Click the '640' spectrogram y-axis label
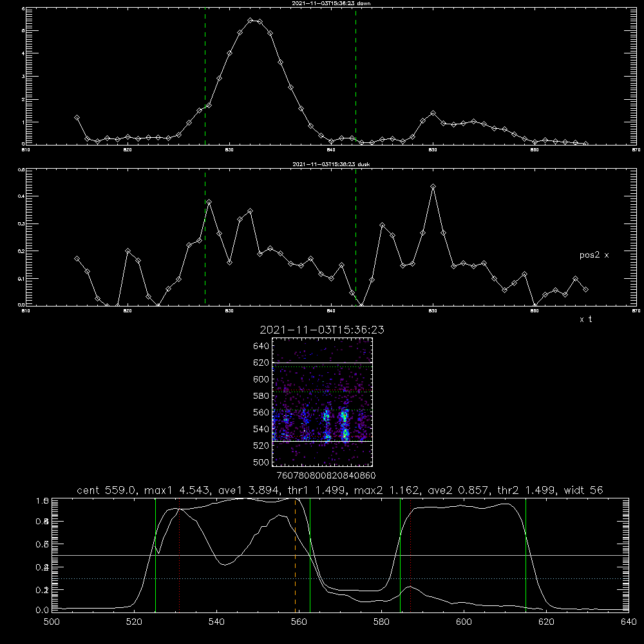 click(x=261, y=346)
